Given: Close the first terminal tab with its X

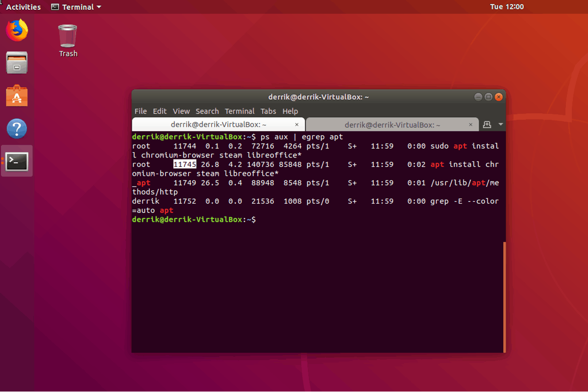Looking at the screenshot, I should pos(296,125).
